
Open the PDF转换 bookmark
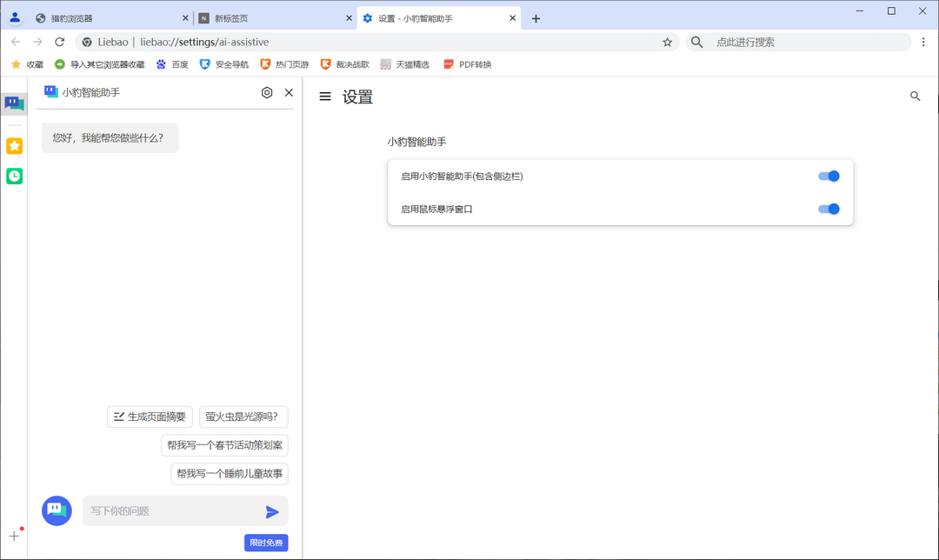point(467,63)
